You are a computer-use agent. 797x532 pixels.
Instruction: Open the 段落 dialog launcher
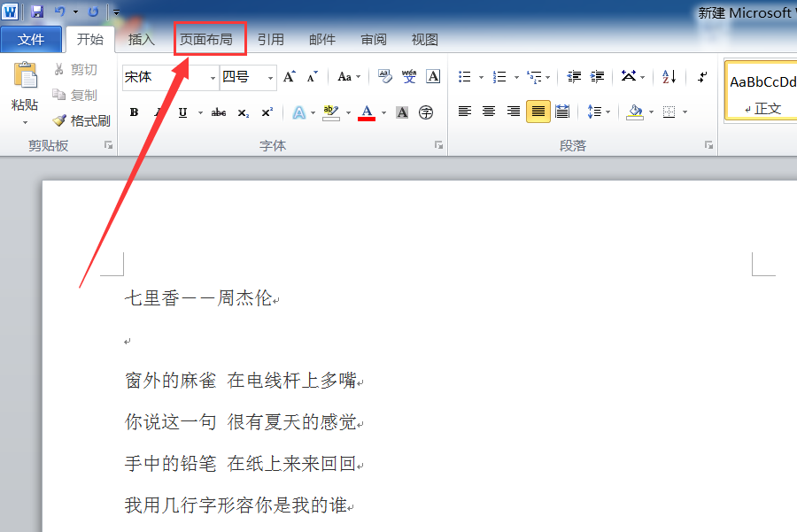click(x=708, y=145)
